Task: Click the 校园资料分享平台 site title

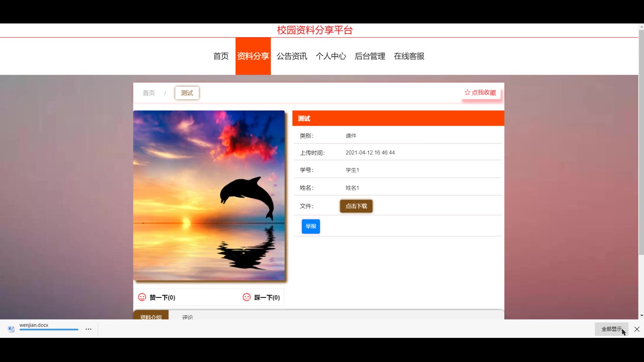Action: (315, 30)
